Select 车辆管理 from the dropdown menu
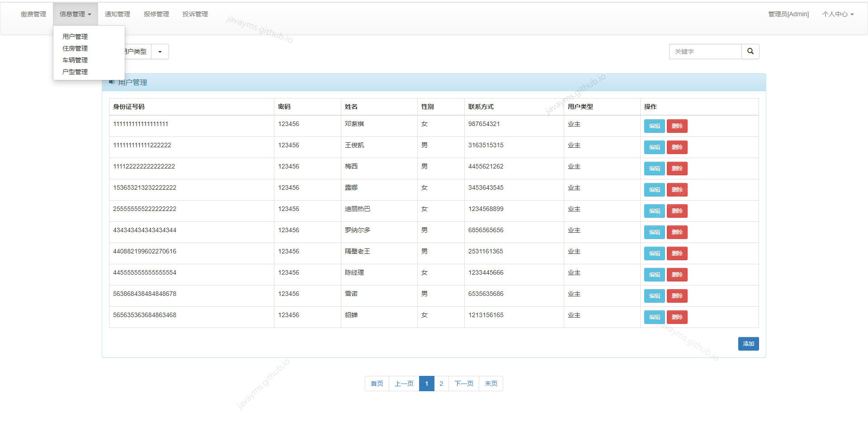The image size is (868, 426). pos(75,60)
